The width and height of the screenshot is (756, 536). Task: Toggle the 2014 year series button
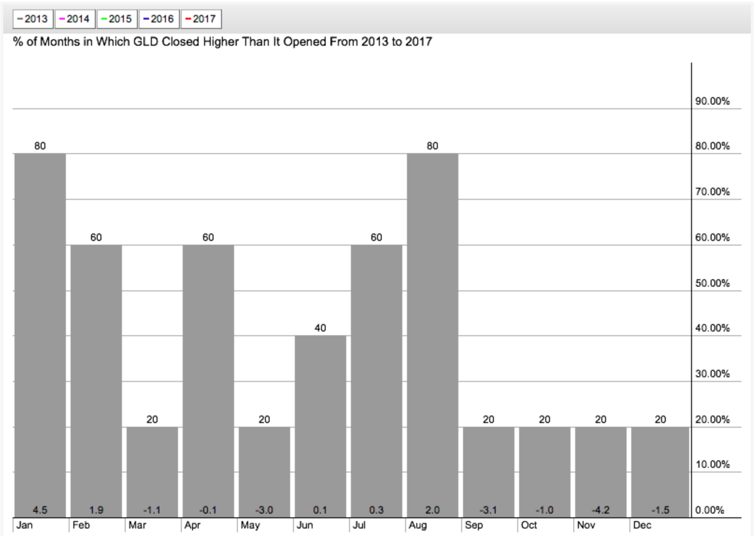75,19
